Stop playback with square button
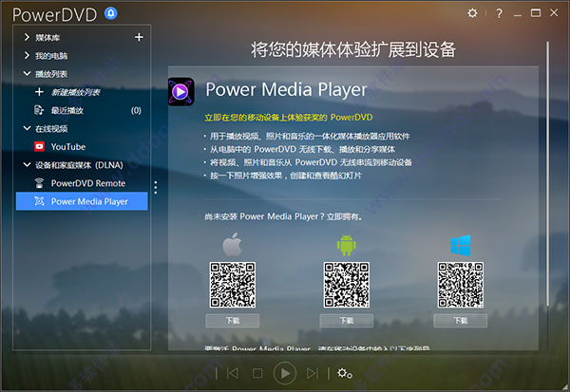This screenshot has height=392, width=570. point(257,373)
